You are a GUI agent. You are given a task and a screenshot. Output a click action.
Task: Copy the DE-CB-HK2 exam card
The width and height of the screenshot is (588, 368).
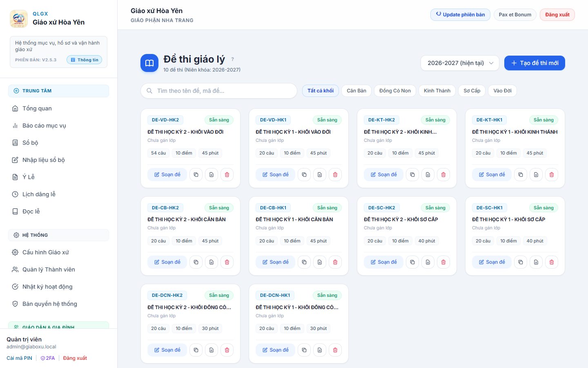click(x=196, y=262)
